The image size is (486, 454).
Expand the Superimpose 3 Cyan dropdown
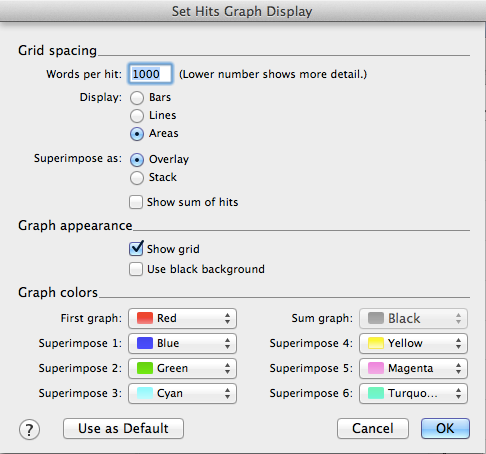point(182,393)
